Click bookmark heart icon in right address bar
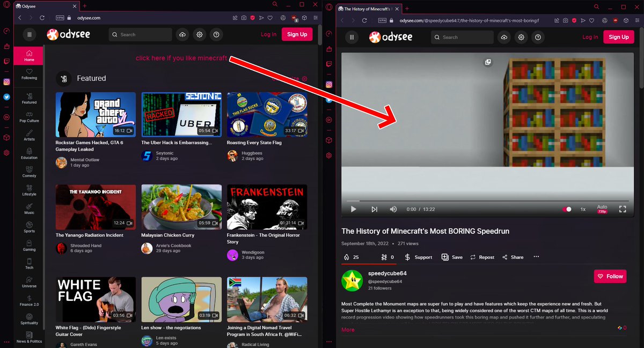644x348 pixels. click(x=592, y=20)
